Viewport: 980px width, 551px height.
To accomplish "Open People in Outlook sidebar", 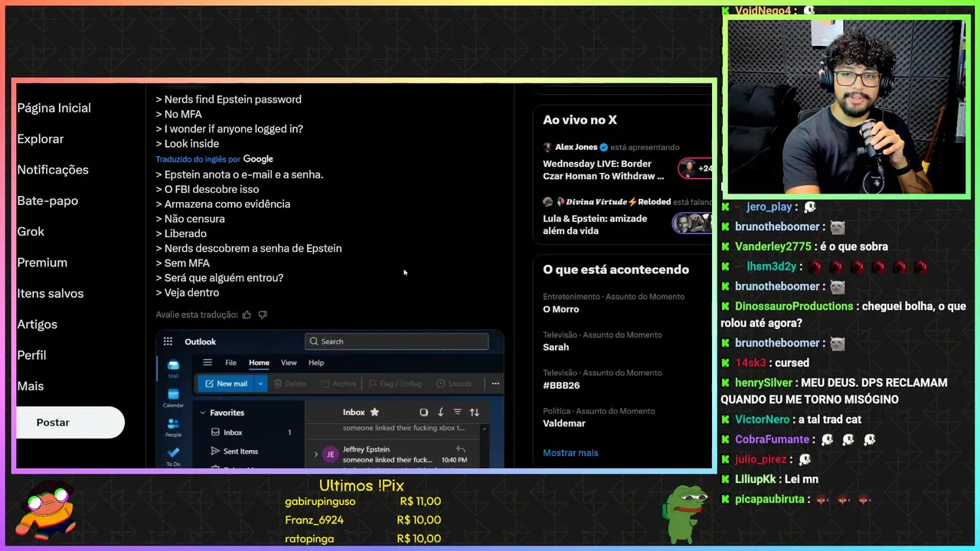I will point(173,427).
